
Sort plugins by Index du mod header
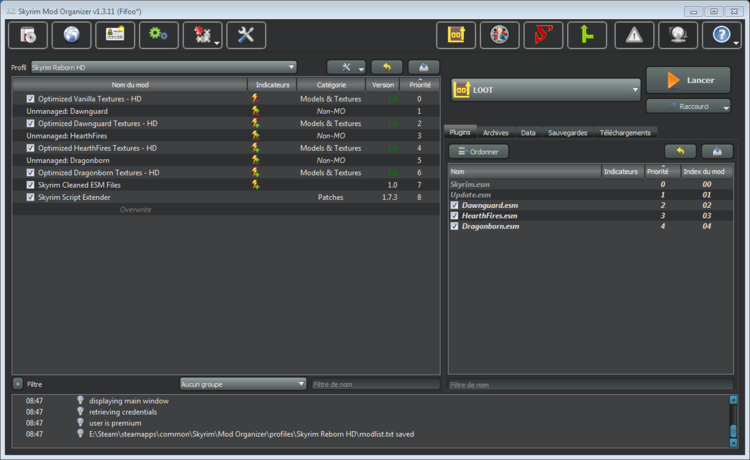[x=706, y=171]
